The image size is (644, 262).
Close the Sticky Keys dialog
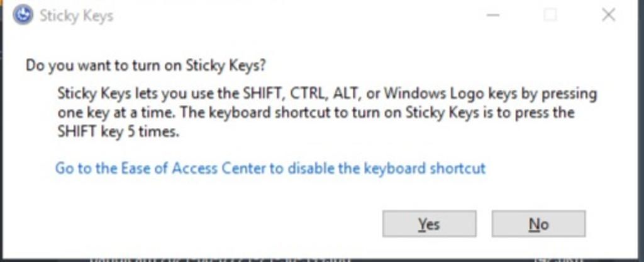coord(608,15)
